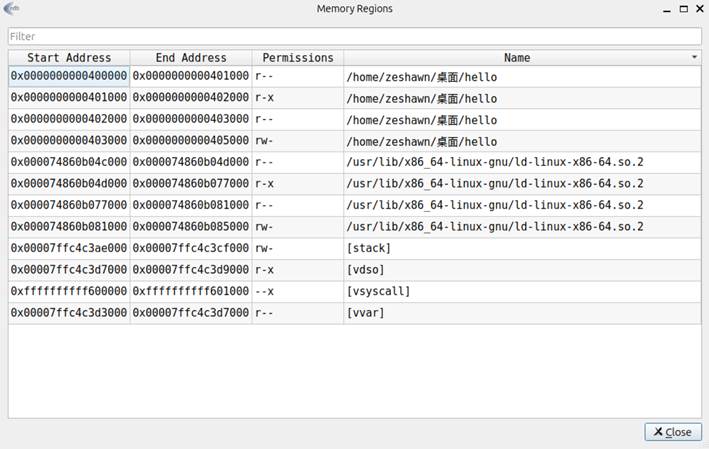Screen dimensions: 709x449
Task: Select the [stack] memory region row
Action: [355, 248]
